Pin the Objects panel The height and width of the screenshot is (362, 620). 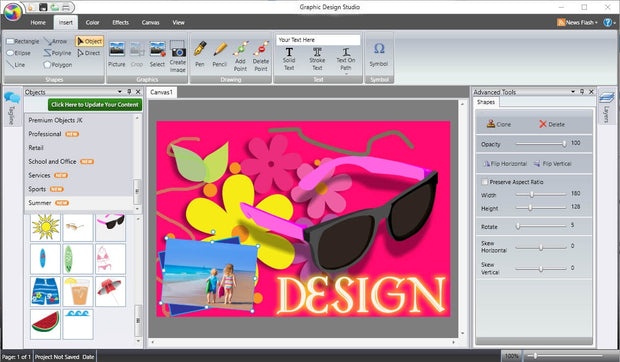click(x=129, y=92)
